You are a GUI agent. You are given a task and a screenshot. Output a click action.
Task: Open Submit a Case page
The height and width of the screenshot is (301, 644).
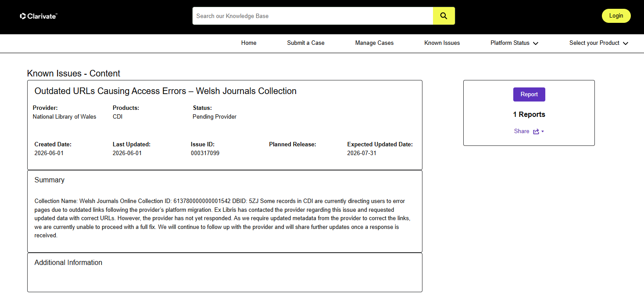pos(306,43)
